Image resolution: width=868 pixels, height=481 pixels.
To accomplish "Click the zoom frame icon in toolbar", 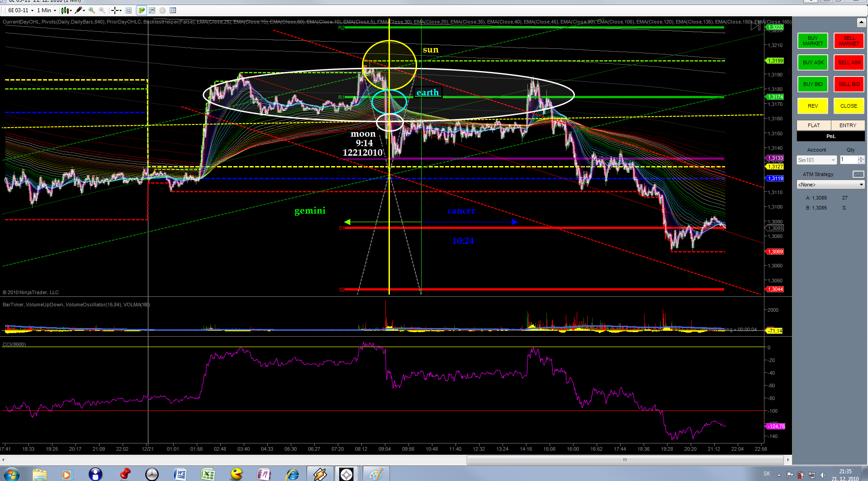I will tap(128, 10).
